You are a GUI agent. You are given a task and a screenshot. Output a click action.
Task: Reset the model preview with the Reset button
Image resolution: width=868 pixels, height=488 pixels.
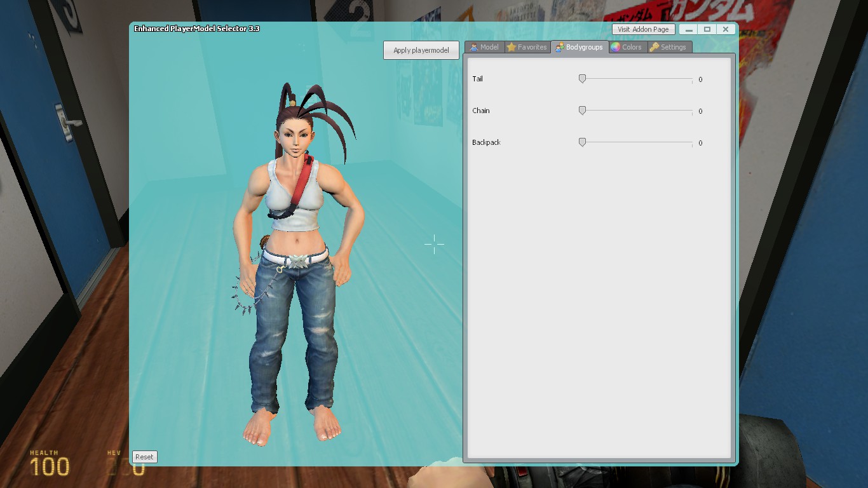(144, 457)
